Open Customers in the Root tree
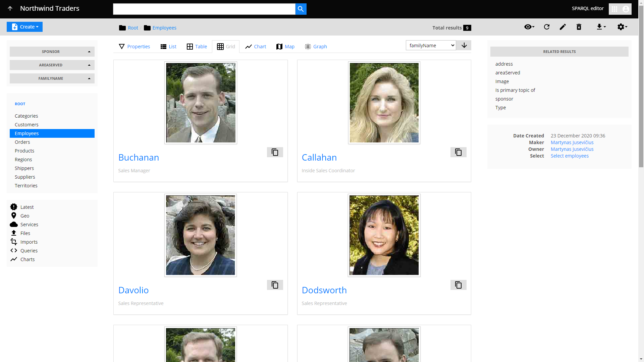Viewport: 644px width, 362px height. [x=26, y=125]
